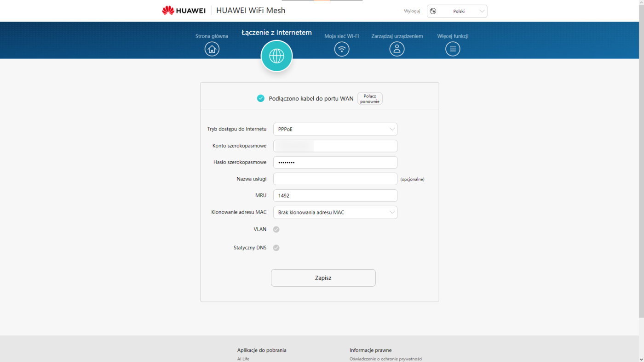644x362 pixels.
Task: Click the person icon for Zarządzaj urządzeniem
Action: point(397,49)
